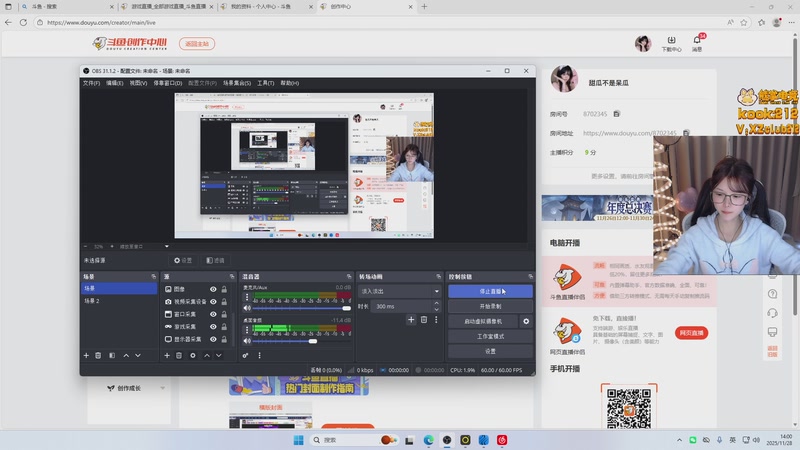Image resolution: width=800 pixels, height=450 pixels.
Task: Open 设置 in the controls dock
Action: (x=490, y=351)
